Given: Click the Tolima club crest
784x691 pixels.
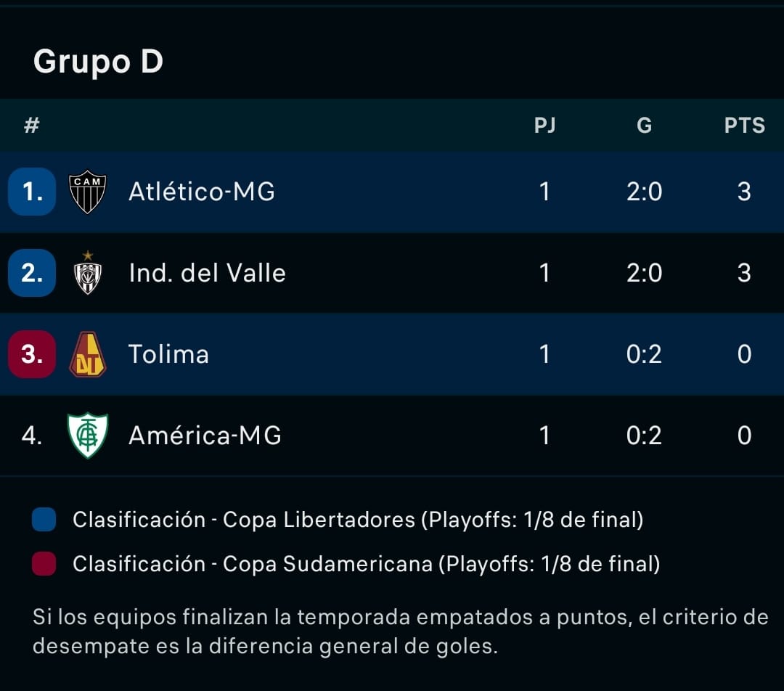Looking at the screenshot, I should tap(88, 355).
